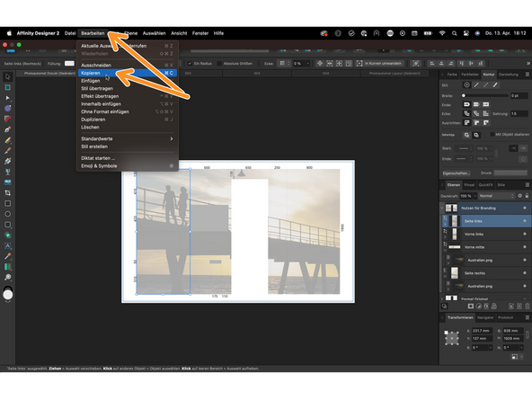Screen dimensions: 532x399
Task: Open the Start arrowhead style dropdown
Action: [464, 148]
